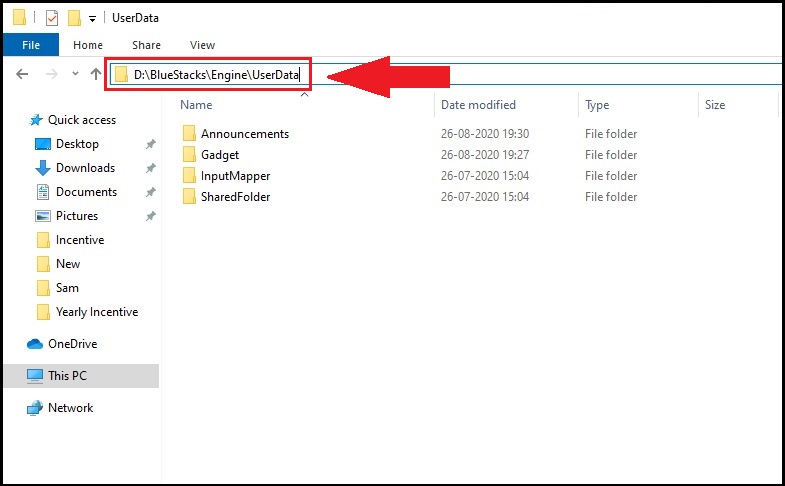This screenshot has height=486, width=785.
Task: Click the Announcements folder name
Action: 245,134
